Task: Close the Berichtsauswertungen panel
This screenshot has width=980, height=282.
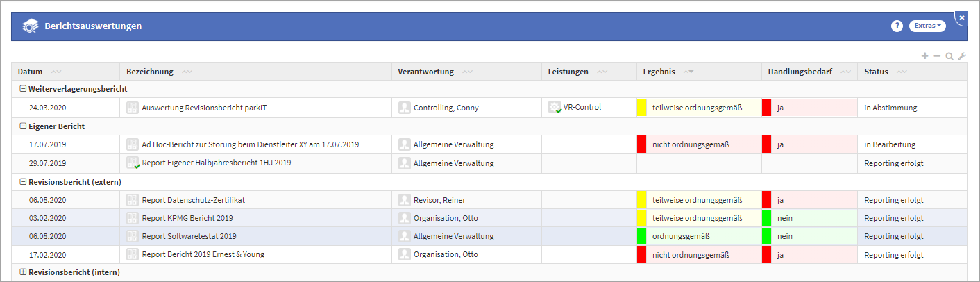Action: tap(962, 17)
